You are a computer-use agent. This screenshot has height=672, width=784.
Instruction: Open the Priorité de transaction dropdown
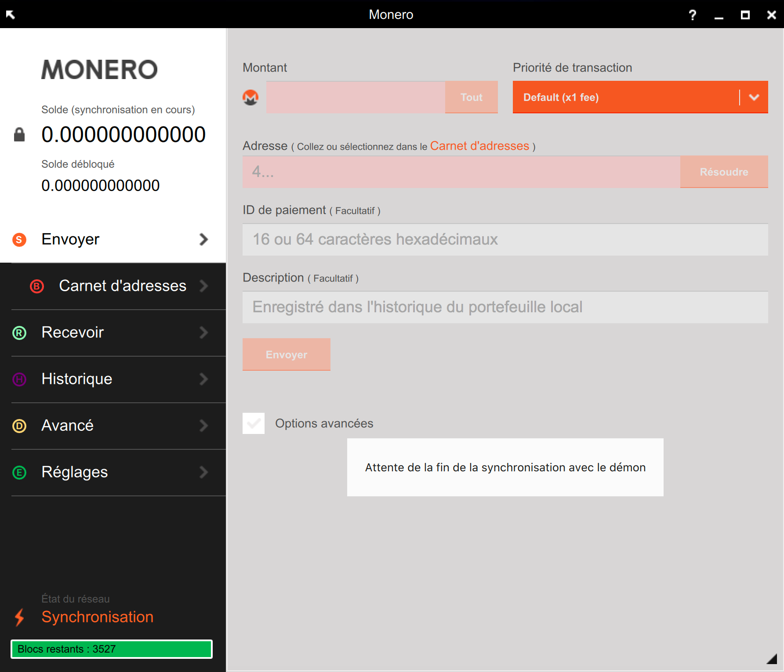[640, 97]
